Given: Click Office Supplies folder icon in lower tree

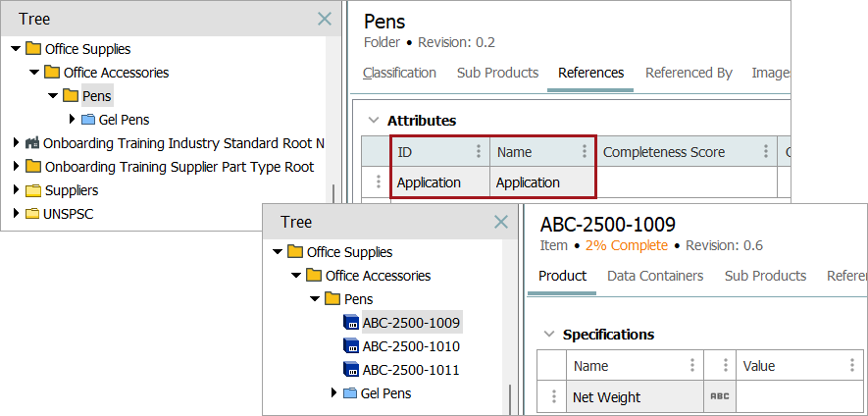Looking at the screenshot, I should pyautogui.click(x=295, y=252).
